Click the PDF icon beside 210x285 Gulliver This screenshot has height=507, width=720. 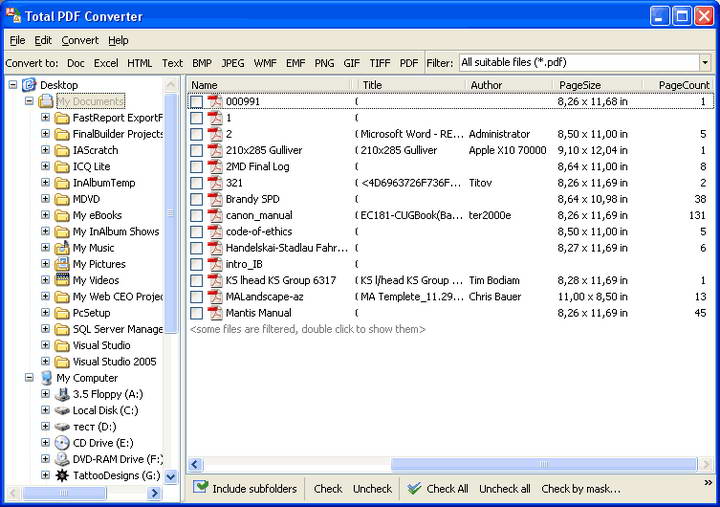pyautogui.click(x=214, y=150)
